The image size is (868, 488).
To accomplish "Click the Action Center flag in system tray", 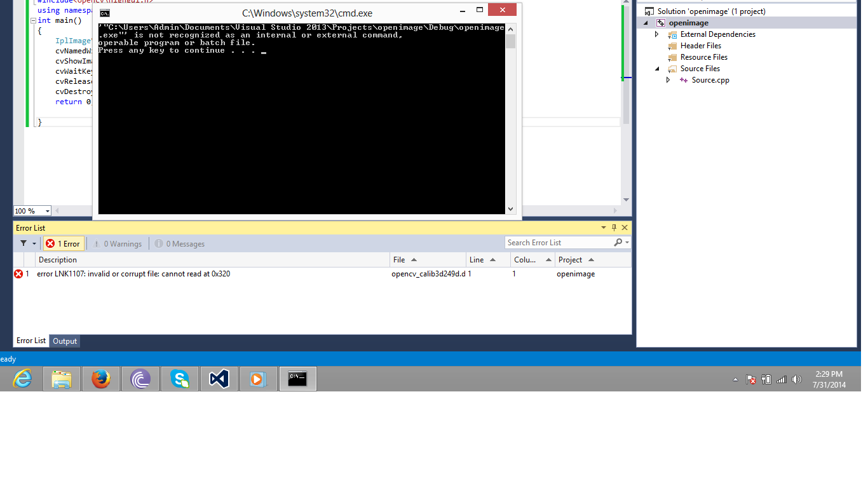I will pos(751,379).
